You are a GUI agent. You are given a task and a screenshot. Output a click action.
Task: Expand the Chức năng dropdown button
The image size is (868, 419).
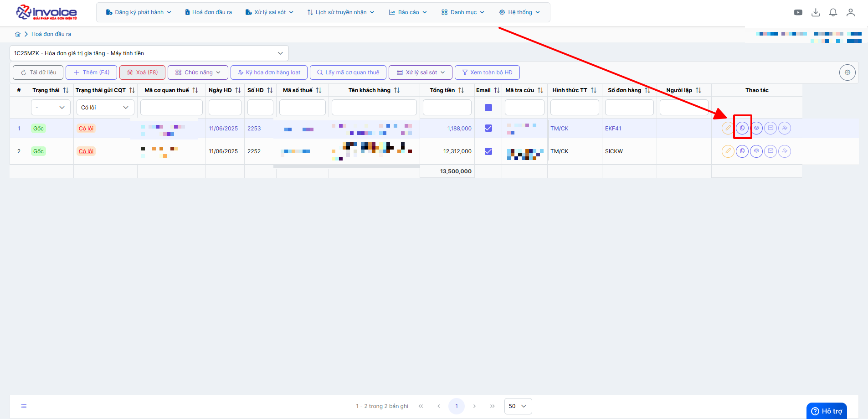point(198,72)
